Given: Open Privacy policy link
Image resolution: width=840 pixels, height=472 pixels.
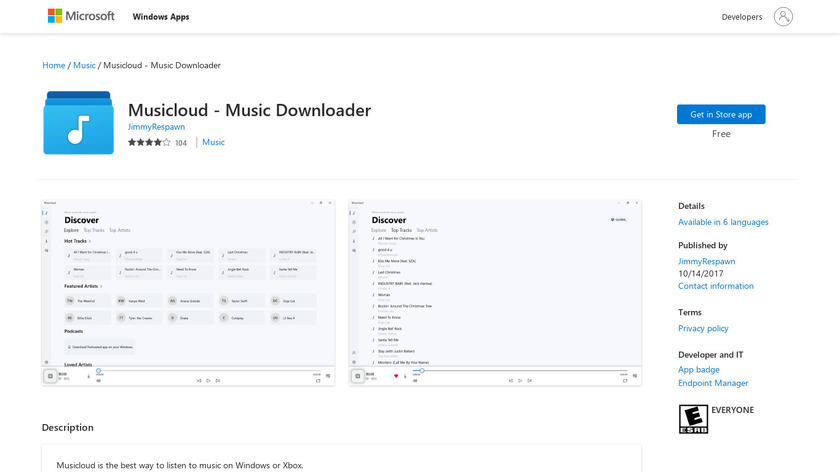Looking at the screenshot, I should click(x=703, y=328).
